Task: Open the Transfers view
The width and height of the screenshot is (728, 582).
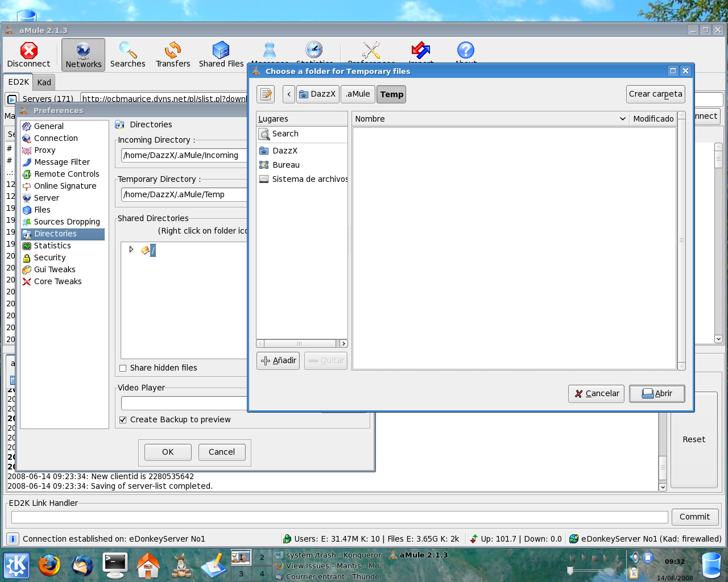Action: [x=173, y=55]
